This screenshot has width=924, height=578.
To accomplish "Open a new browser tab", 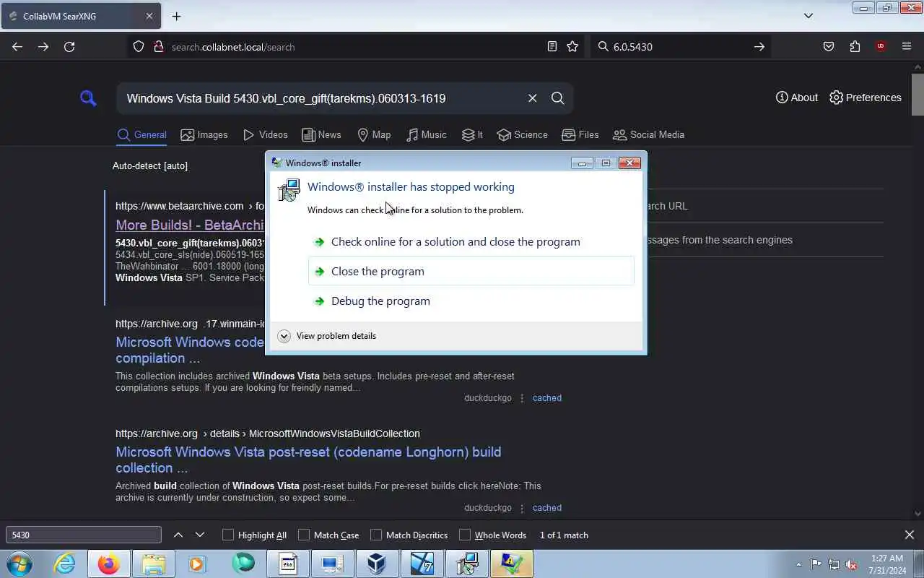I will pos(176,16).
